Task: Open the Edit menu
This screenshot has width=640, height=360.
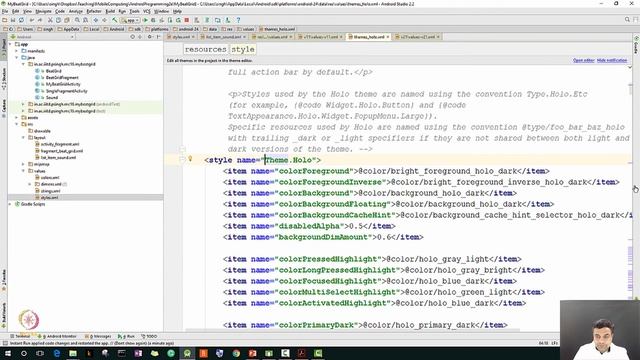Action: pos(16,11)
